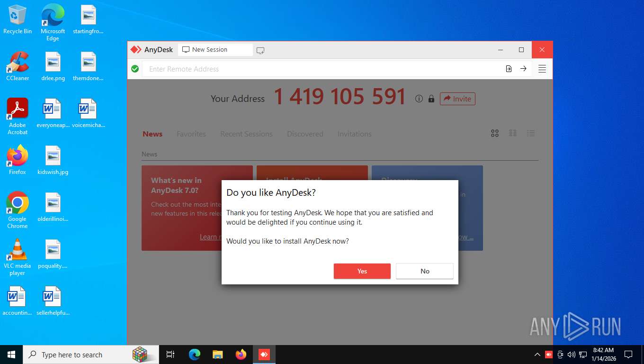644x364 pixels.
Task: Open Task View on the taskbar
Action: point(170,355)
